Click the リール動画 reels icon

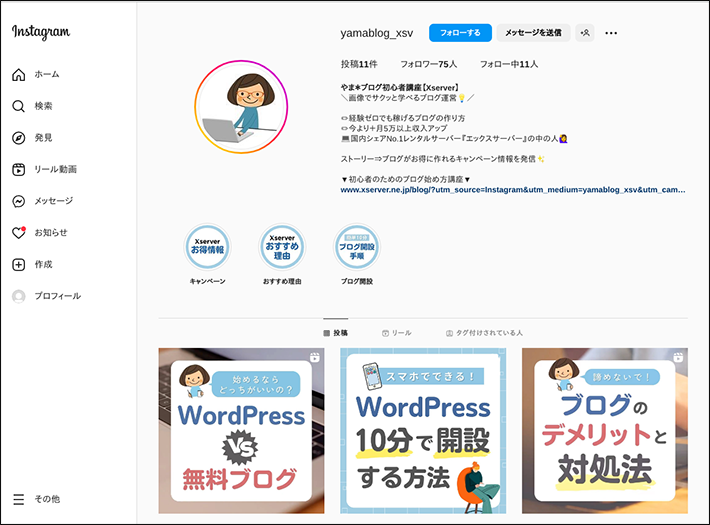pyautogui.click(x=19, y=169)
